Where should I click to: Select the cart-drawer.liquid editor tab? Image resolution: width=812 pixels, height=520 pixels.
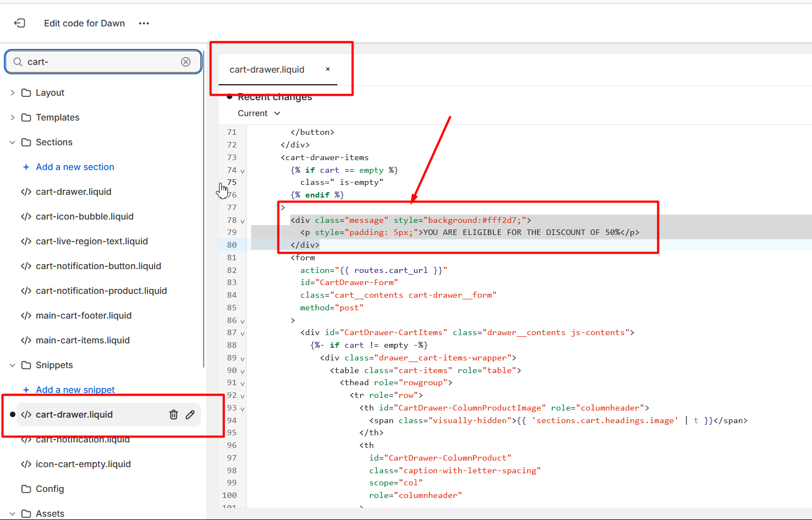tap(267, 69)
